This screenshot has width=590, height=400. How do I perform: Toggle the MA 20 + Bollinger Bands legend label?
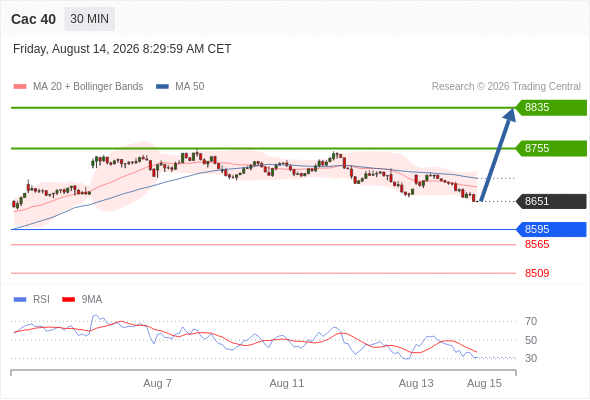click(88, 87)
